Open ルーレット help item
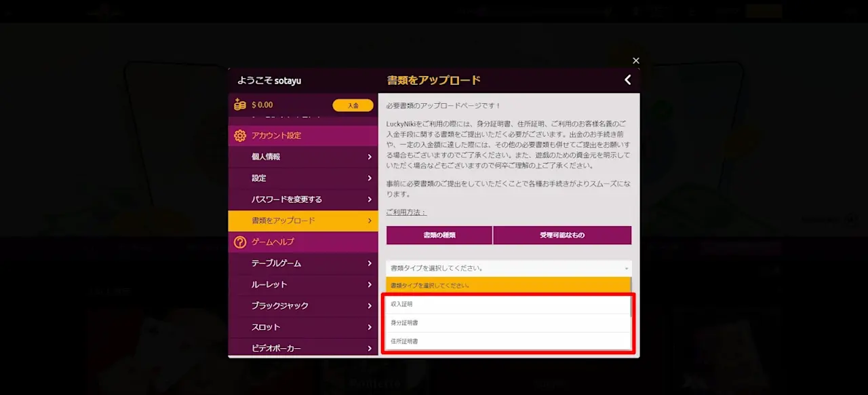868x395 pixels. 303,284
